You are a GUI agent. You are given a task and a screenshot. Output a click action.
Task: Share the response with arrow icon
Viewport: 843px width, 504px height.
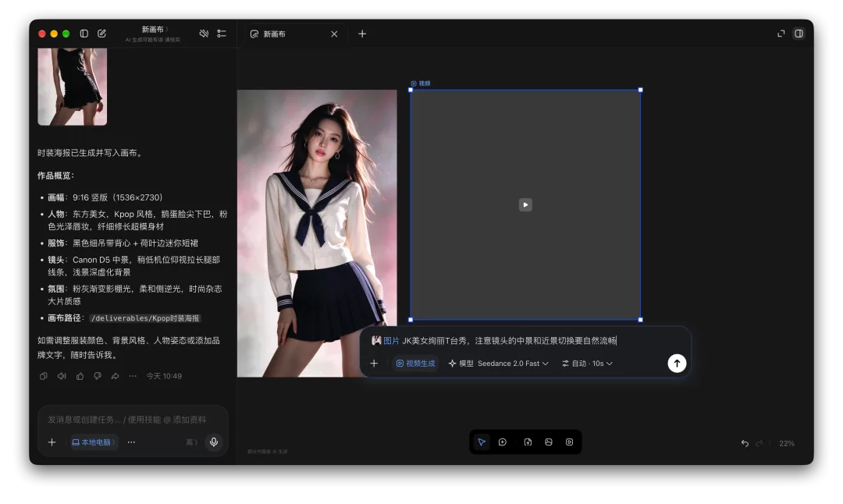[115, 376]
